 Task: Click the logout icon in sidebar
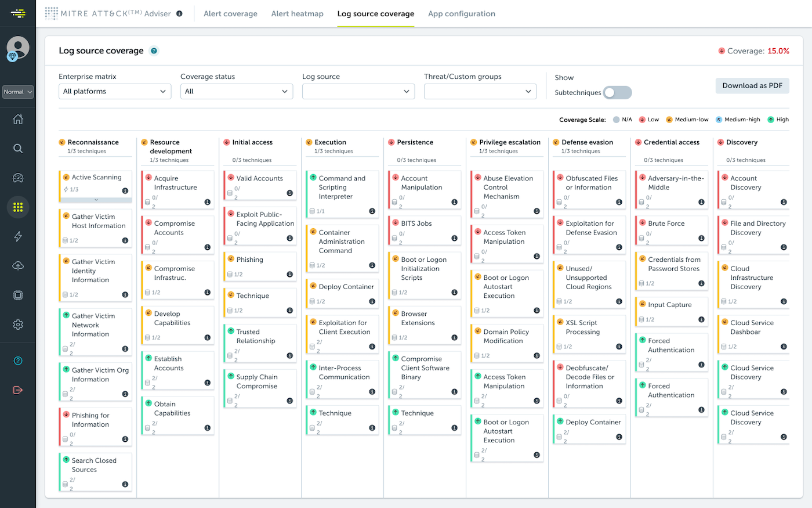[x=18, y=390]
